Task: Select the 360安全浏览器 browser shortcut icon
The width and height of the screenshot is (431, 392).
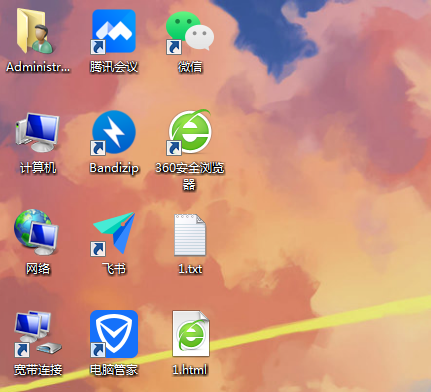Action: [189, 132]
